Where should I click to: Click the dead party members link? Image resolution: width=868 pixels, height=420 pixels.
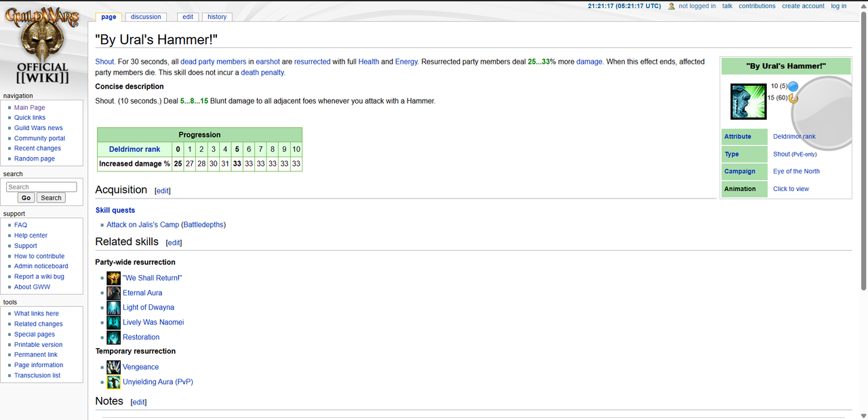click(x=214, y=62)
